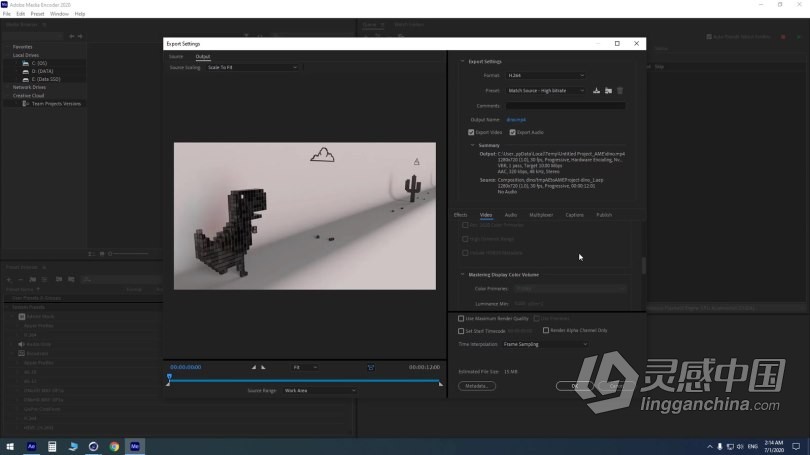Switch to the Source tab
Viewport: 810px width, 455px height.
click(x=176, y=57)
